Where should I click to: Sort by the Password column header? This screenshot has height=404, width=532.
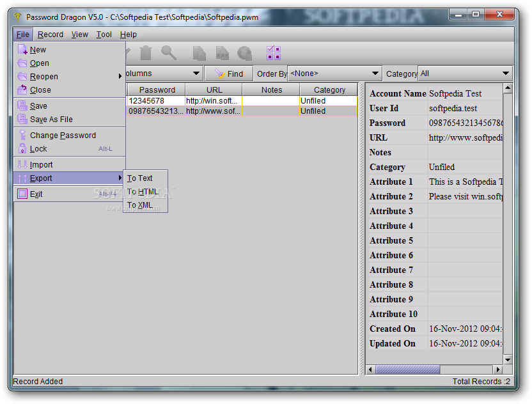click(157, 90)
